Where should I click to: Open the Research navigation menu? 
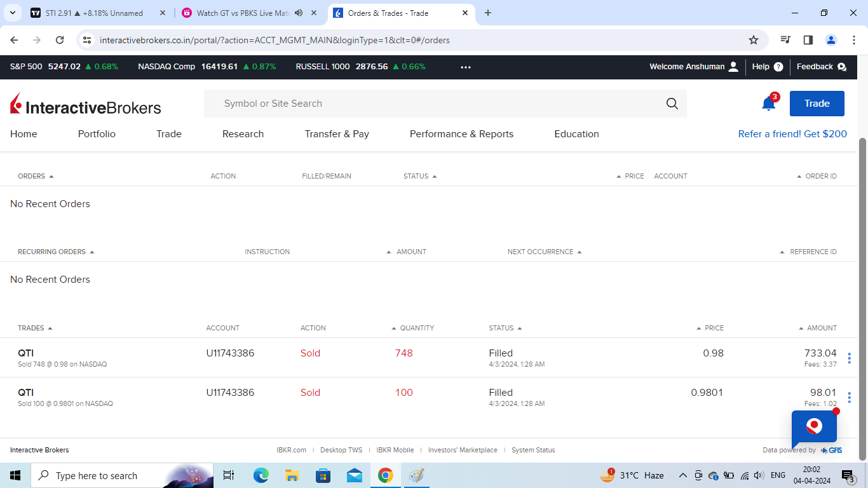coord(243,134)
